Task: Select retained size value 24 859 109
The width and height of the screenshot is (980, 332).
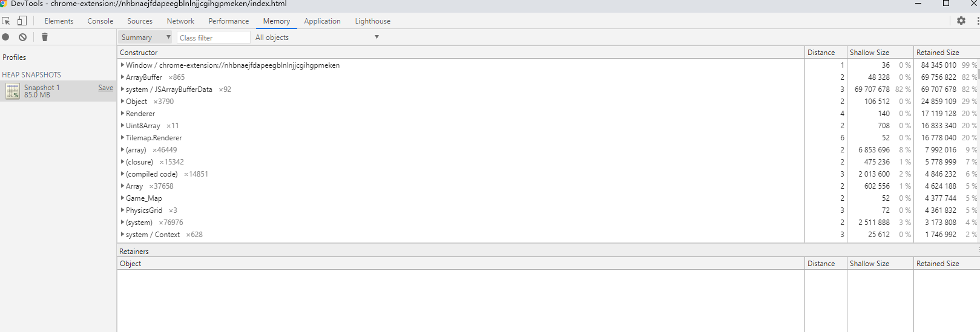Action: pos(939,102)
